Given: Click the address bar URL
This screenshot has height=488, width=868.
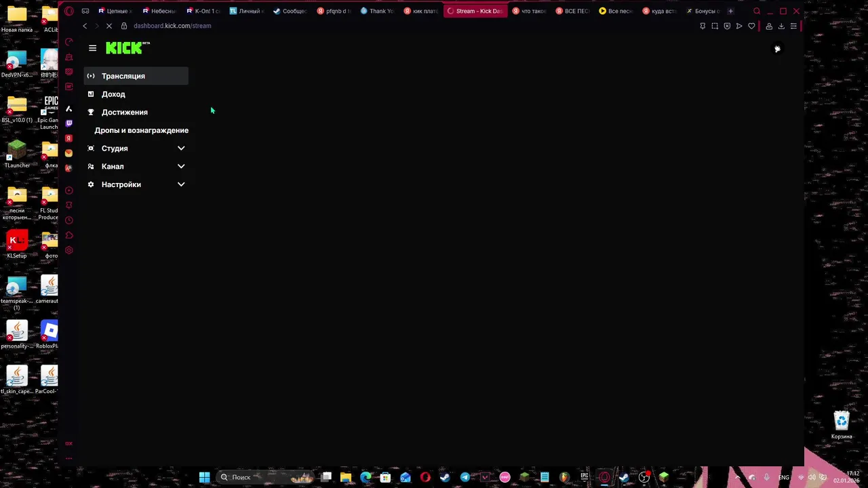Looking at the screenshot, I should coord(172,26).
